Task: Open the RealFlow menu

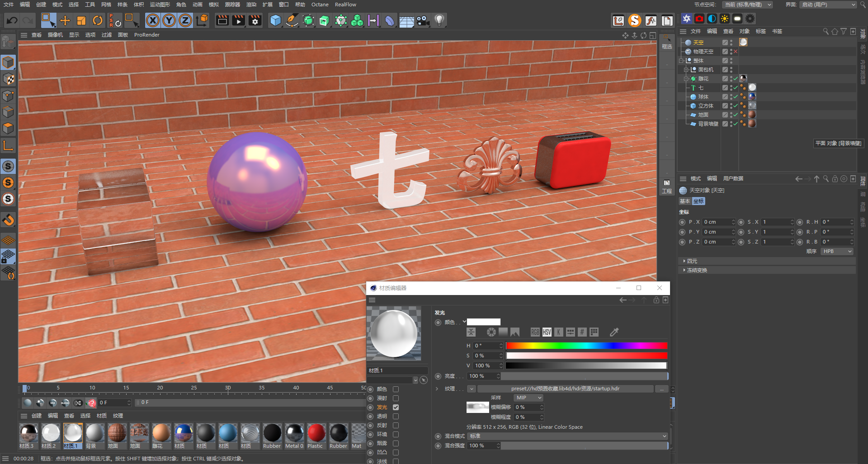Action: coord(345,5)
